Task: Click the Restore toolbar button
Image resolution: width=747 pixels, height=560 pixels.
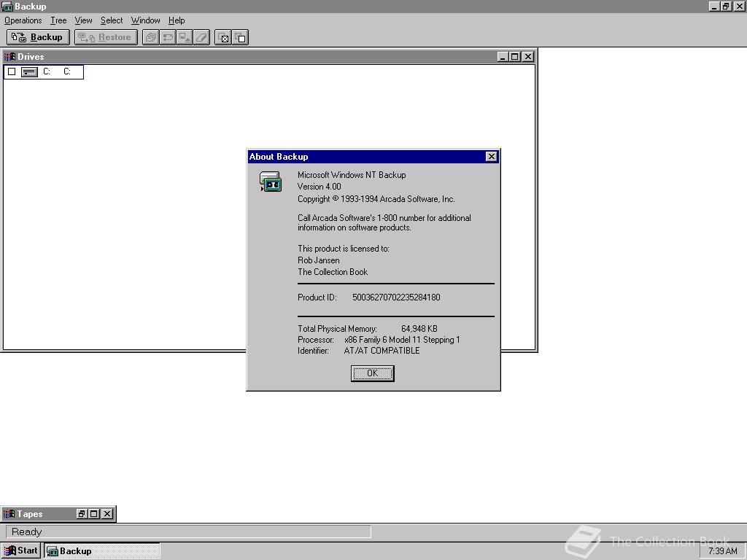Action: [x=106, y=37]
